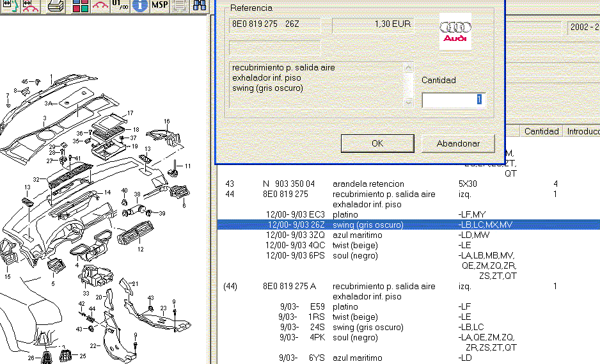
Task: Select the 4QC twist (beige) row
Action: [x=408, y=246]
